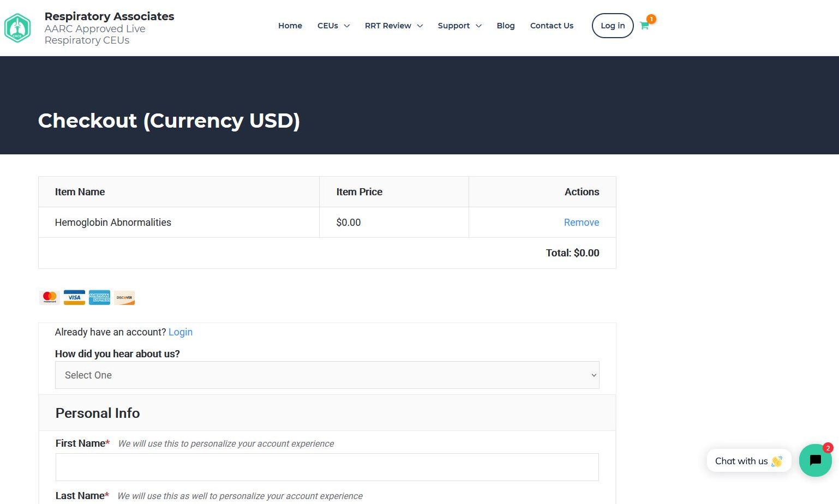Expand the RRT Review dropdown

pos(393,26)
